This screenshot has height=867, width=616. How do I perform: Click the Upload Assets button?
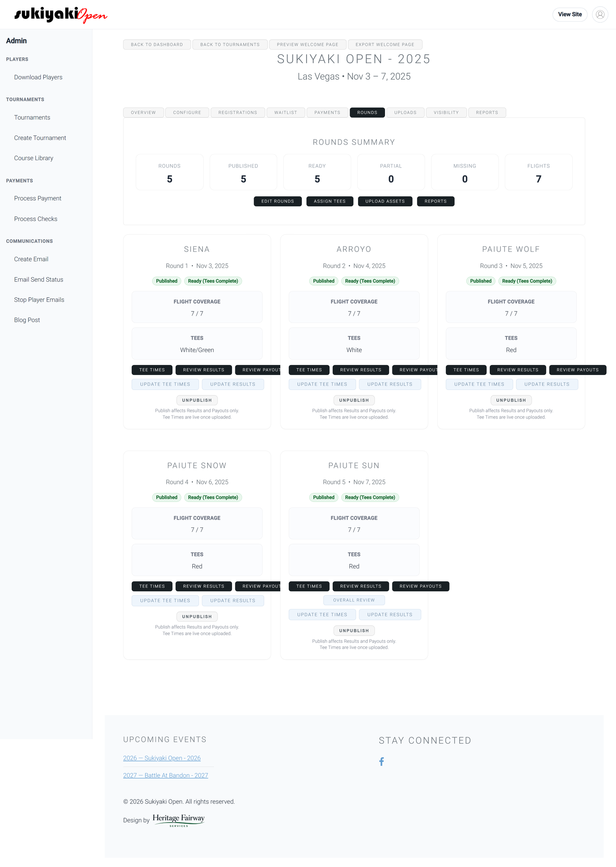point(385,201)
